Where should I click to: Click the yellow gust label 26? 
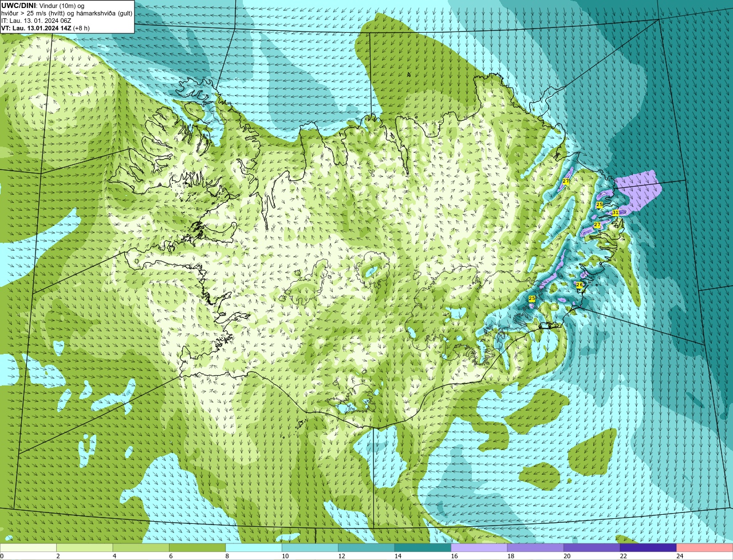[x=579, y=285]
